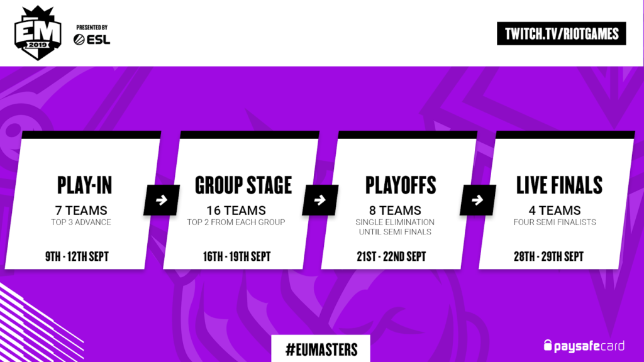
Task: Click the SINGLE ELIMINATION UNTIL SEMI FINALS text
Action: (395, 227)
